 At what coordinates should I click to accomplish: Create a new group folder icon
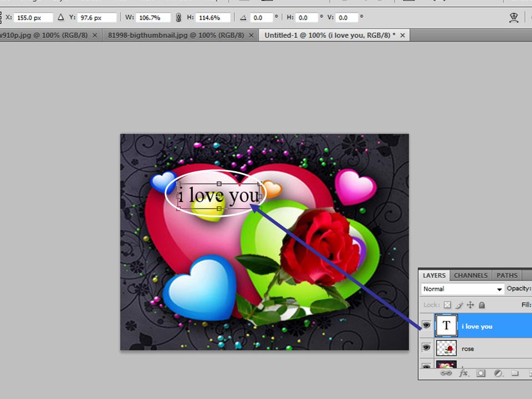click(x=515, y=373)
